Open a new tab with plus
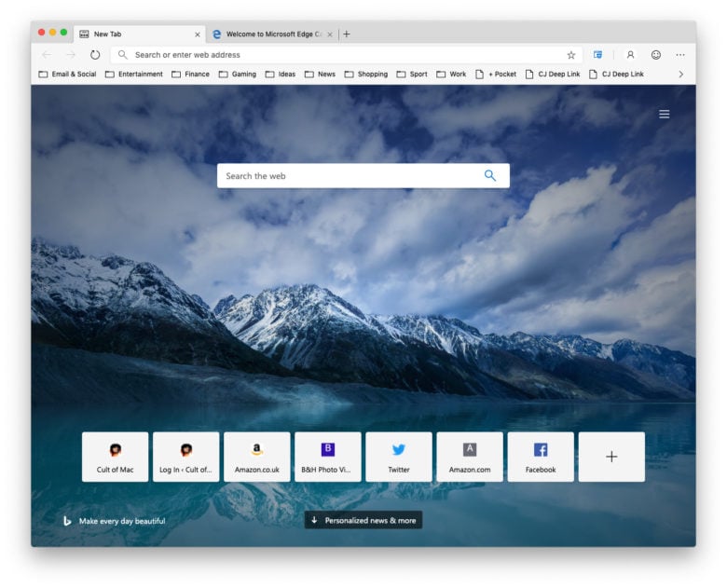Viewport: 727px width, 588px height. click(x=347, y=34)
